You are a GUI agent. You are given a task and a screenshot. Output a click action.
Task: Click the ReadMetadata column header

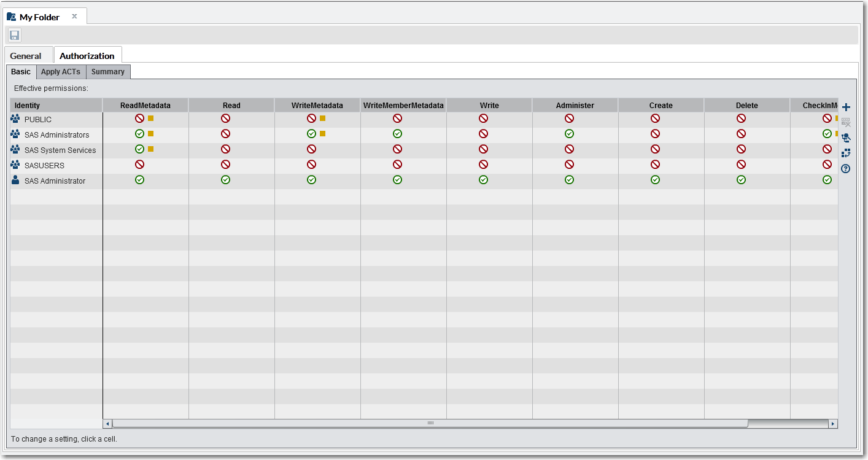click(x=144, y=105)
